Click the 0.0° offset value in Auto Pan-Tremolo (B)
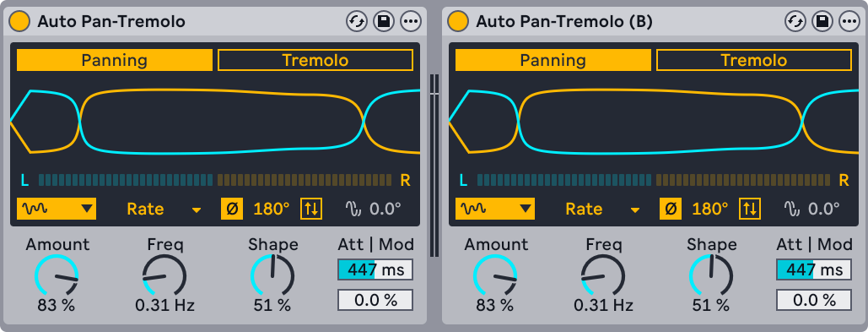 (823, 209)
